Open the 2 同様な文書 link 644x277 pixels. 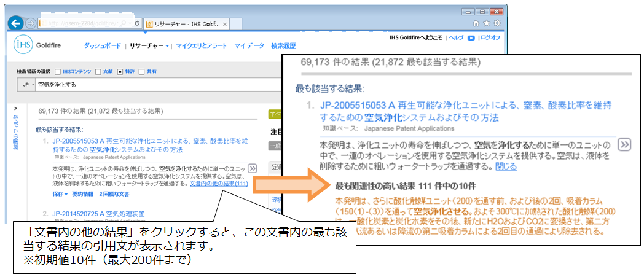click(114, 194)
